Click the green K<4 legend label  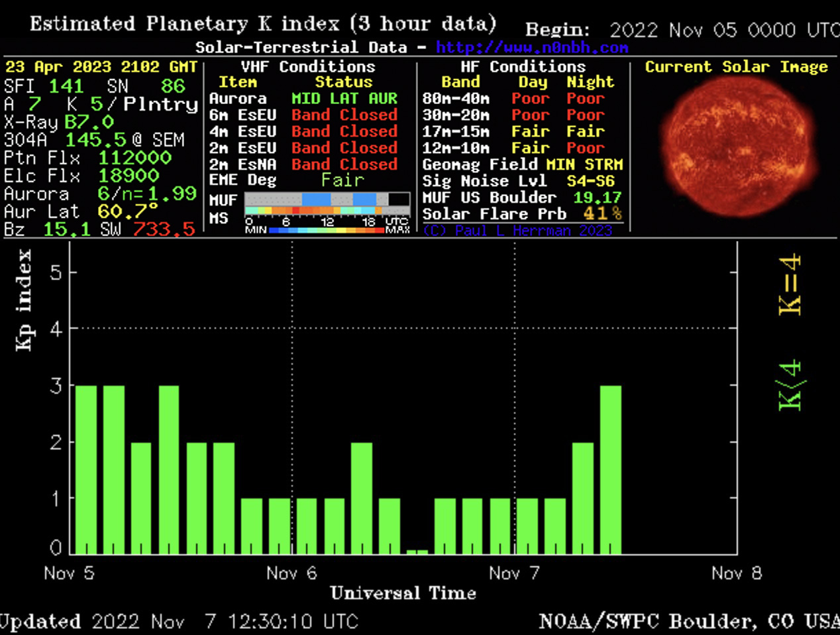pyautogui.click(x=790, y=386)
